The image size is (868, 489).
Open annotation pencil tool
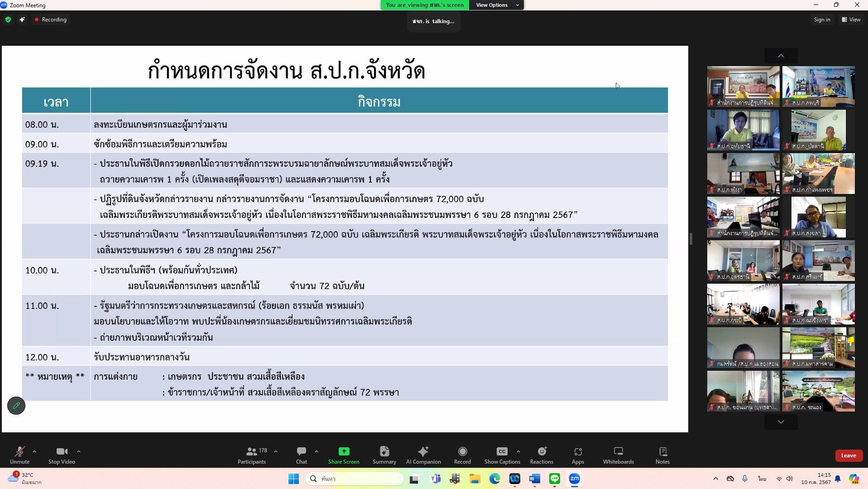16,406
